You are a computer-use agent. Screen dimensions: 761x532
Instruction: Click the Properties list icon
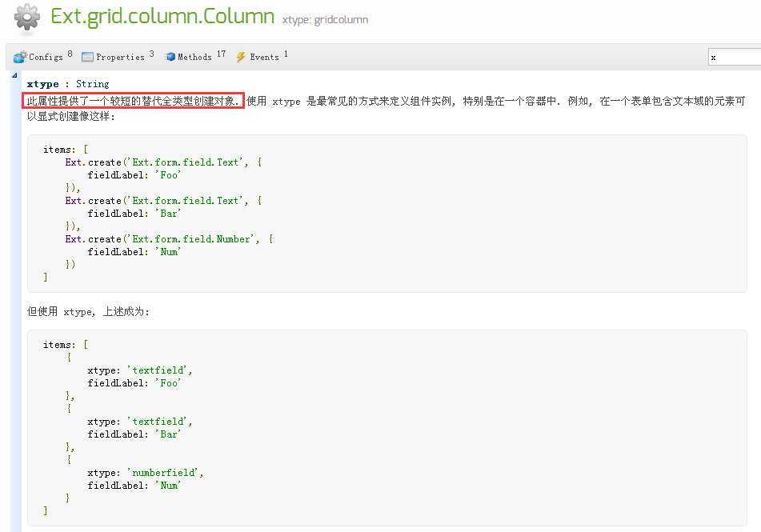tap(87, 57)
